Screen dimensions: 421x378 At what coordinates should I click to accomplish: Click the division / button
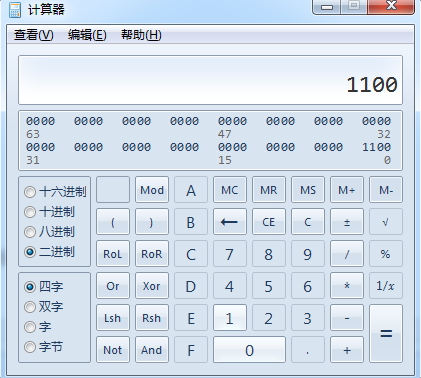[x=347, y=254]
